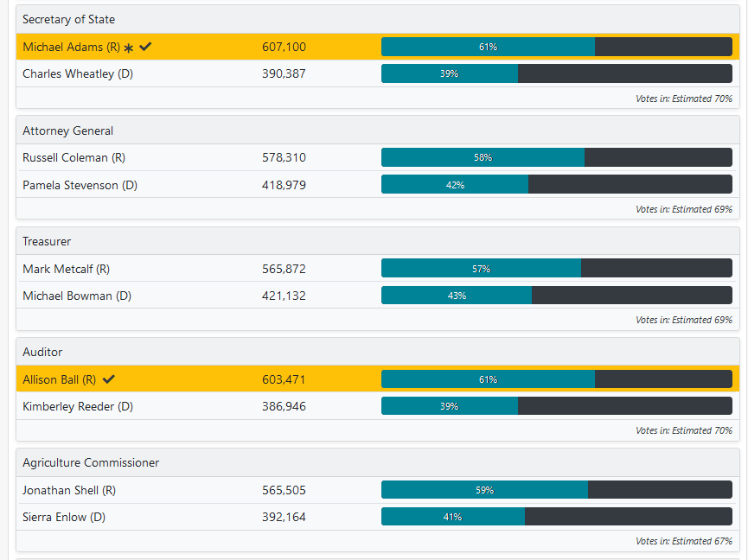Click vote count 392,164
The width and height of the screenshot is (748, 560).
click(x=284, y=517)
